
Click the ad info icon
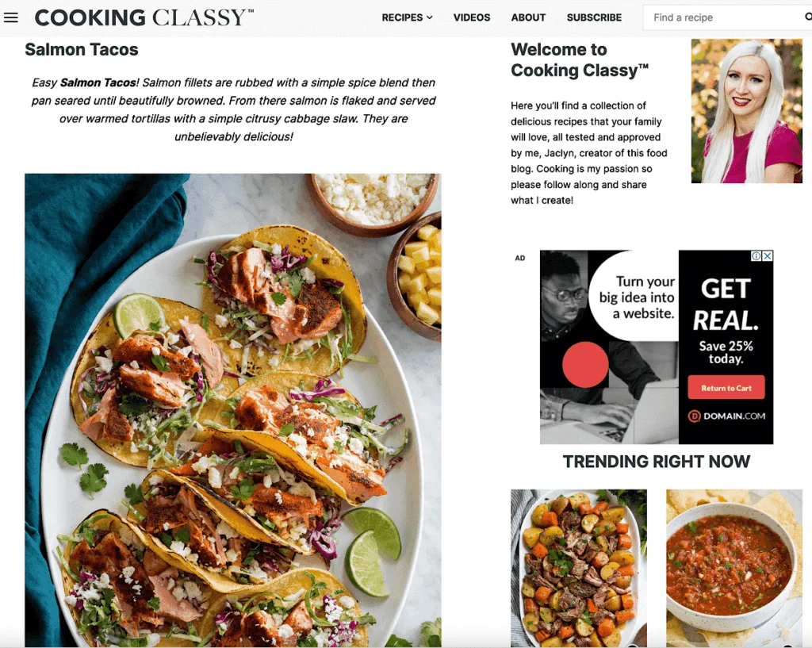click(x=756, y=256)
